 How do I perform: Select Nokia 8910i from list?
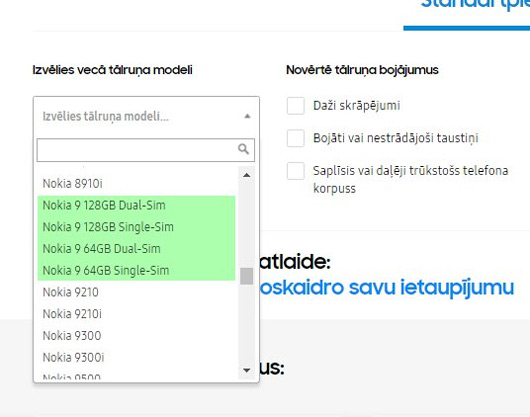tap(136, 183)
